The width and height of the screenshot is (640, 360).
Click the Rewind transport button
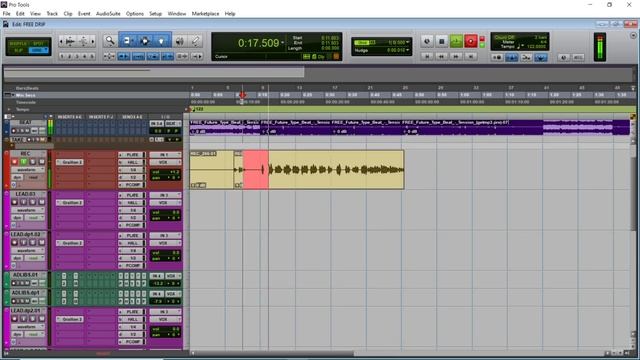pos(441,56)
